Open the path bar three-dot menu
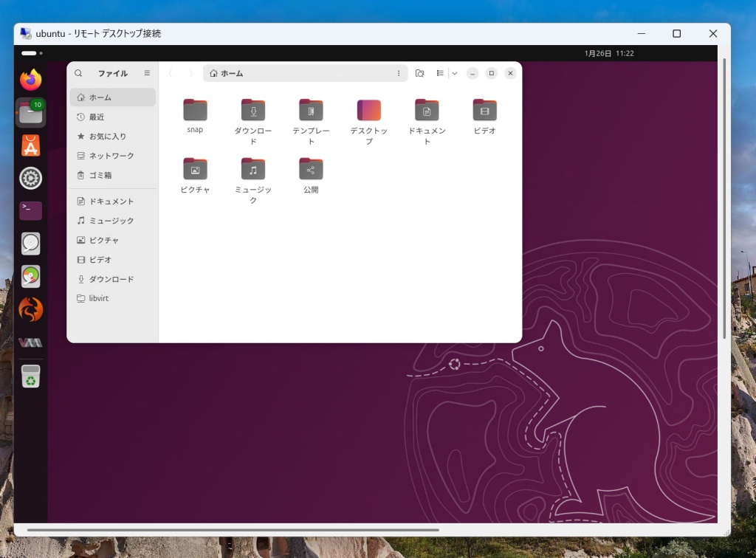 click(x=399, y=73)
